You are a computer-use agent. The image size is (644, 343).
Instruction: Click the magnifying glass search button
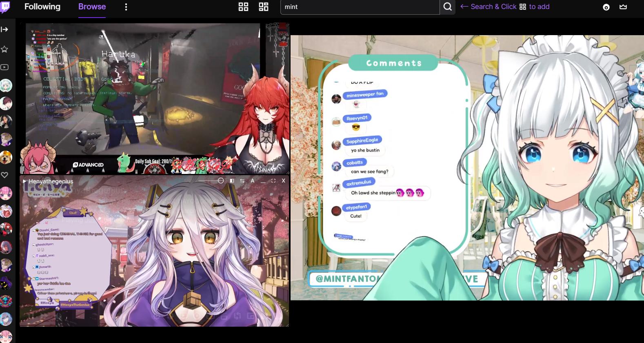coord(448,7)
